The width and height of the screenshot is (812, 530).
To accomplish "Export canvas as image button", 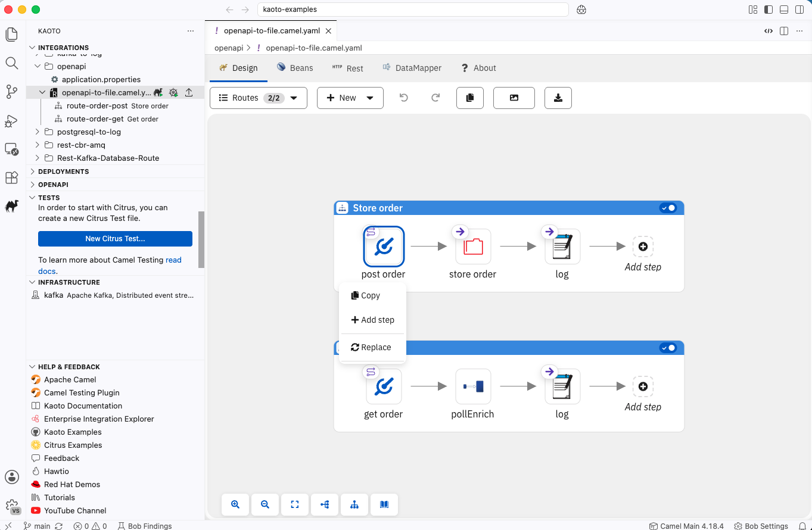I will 514,98.
